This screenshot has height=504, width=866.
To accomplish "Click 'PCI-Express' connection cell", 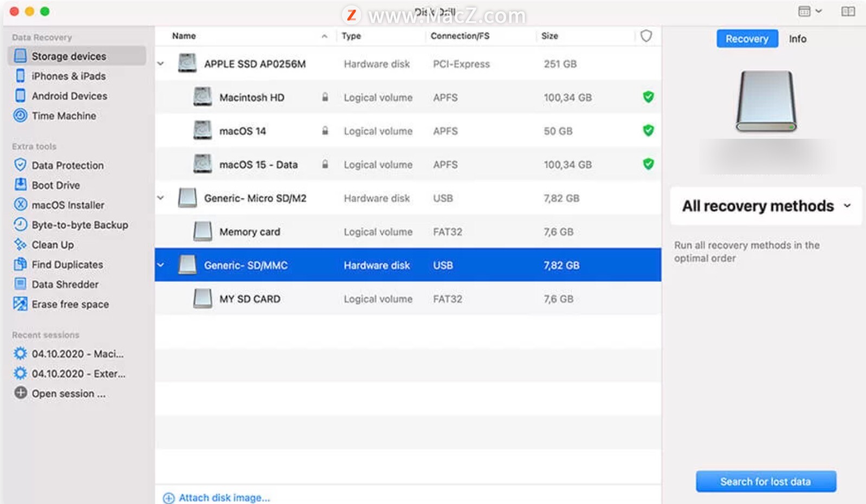I will pos(461,63).
